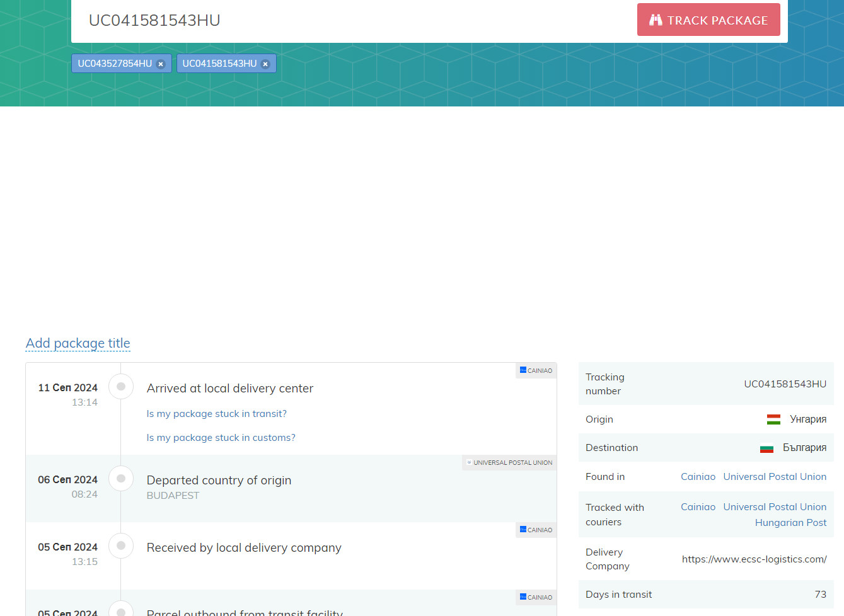844x616 pixels.
Task: Click the Cainiao badge on first event
Action: click(536, 370)
